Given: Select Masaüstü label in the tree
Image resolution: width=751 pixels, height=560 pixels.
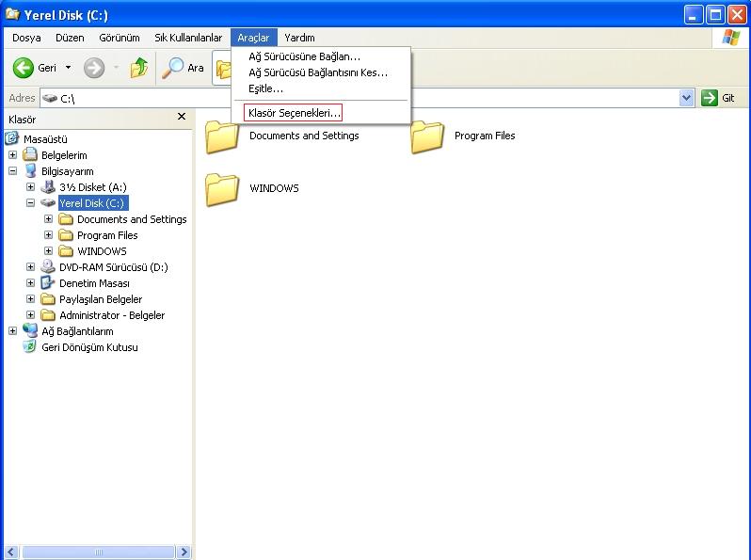Looking at the screenshot, I should 45,139.
